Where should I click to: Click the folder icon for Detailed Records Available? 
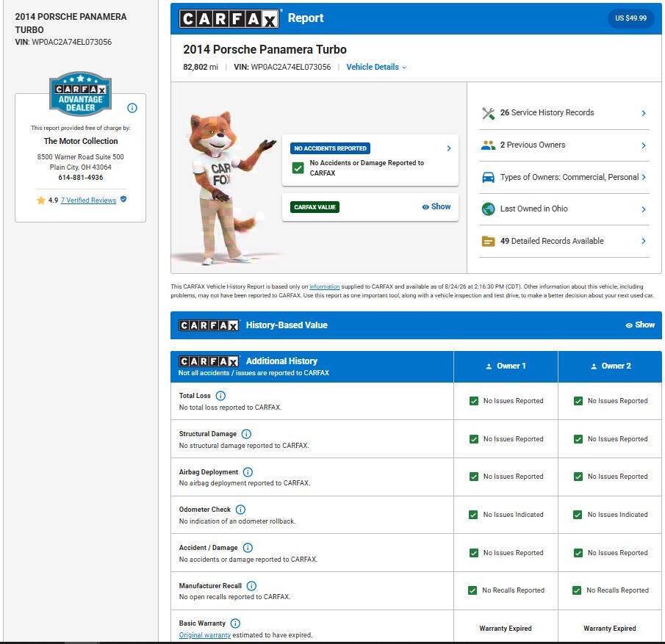coord(488,242)
